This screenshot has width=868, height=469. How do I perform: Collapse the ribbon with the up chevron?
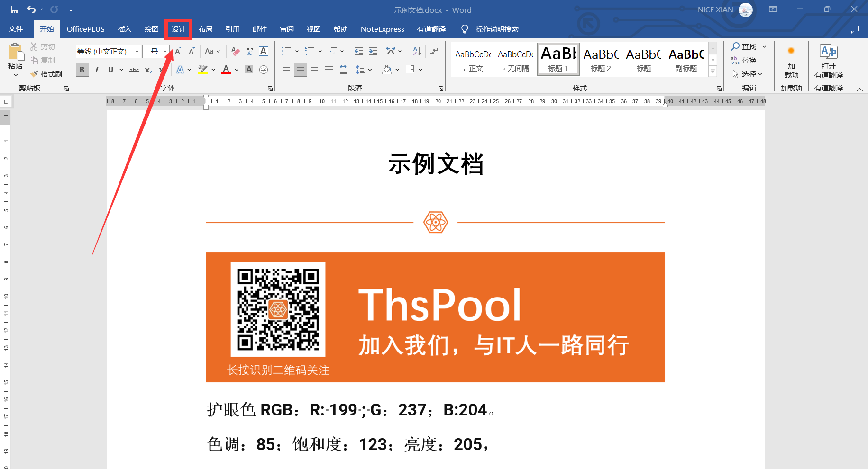[x=859, y=89]
